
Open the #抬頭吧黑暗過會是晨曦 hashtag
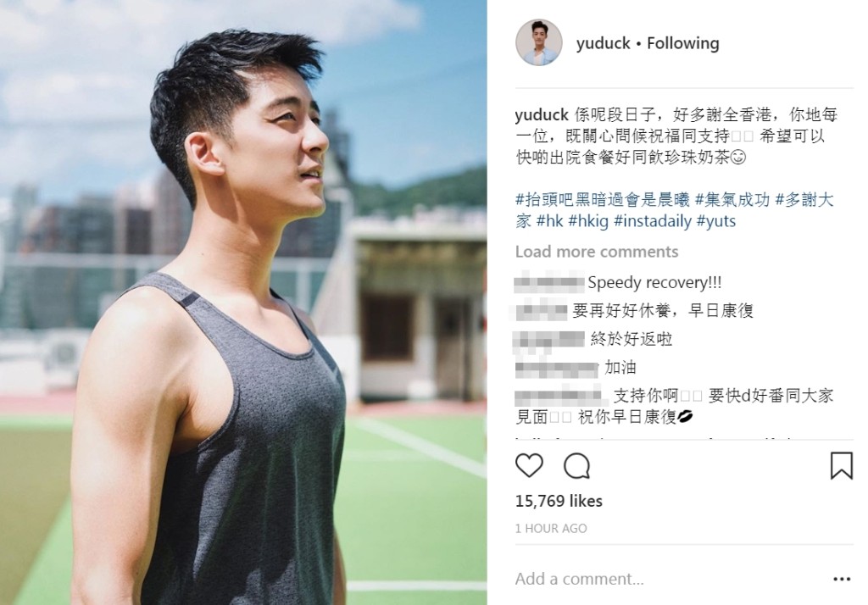coord(603,200)
